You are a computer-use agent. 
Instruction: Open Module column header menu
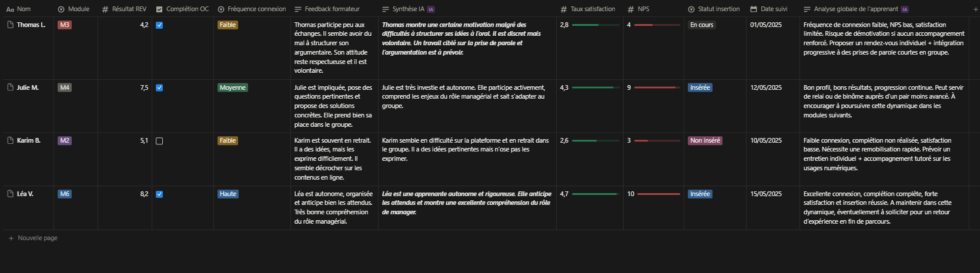point(73,9)
